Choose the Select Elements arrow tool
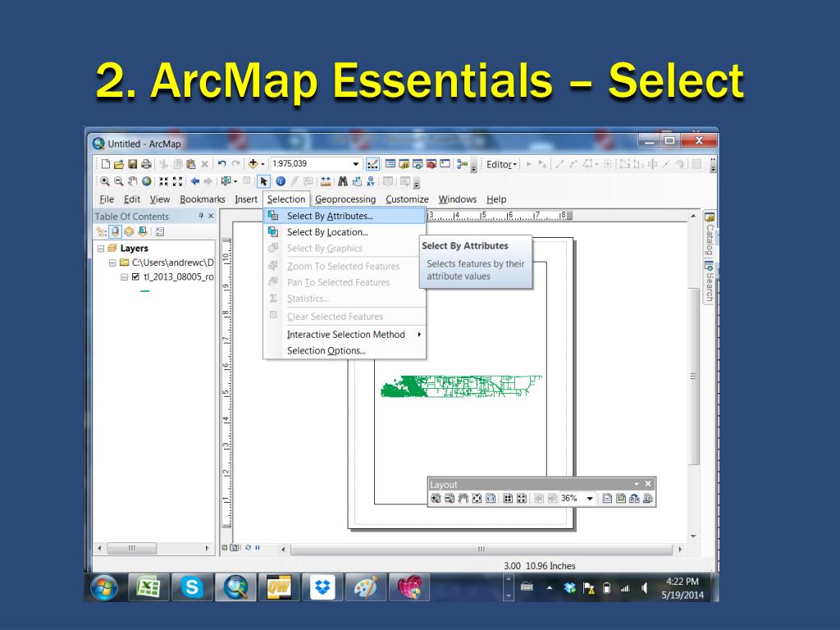The height and width of the screenshot is (630, 840). click(263, 181)
